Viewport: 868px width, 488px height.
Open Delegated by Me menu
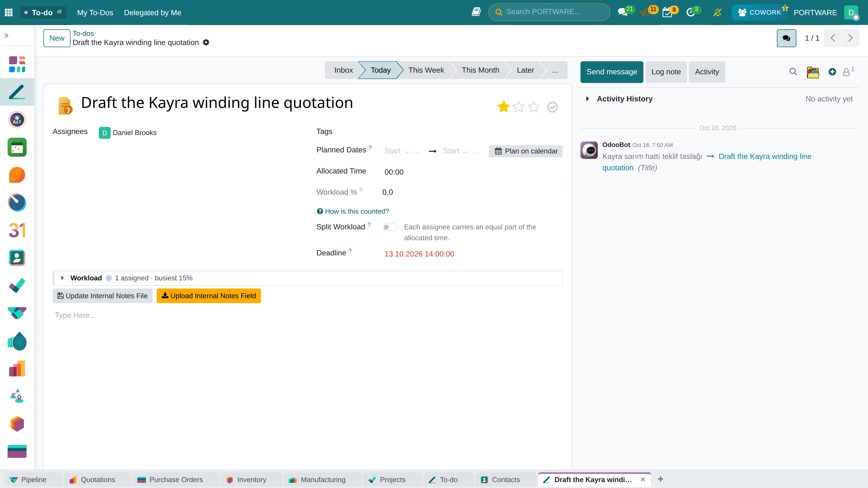[153, 12]
